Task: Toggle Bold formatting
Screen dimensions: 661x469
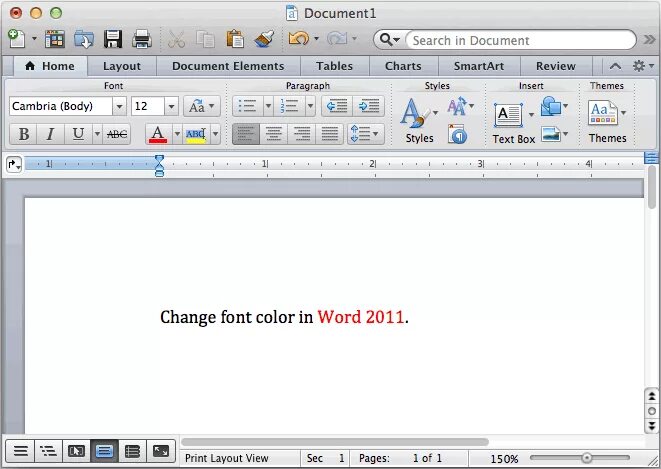Action: point(24,134)
